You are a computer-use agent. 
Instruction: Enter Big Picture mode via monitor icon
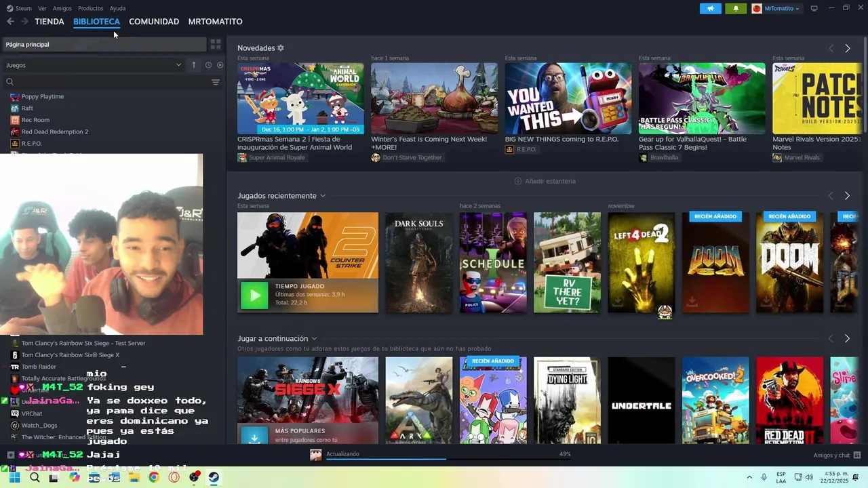(814, 8)
